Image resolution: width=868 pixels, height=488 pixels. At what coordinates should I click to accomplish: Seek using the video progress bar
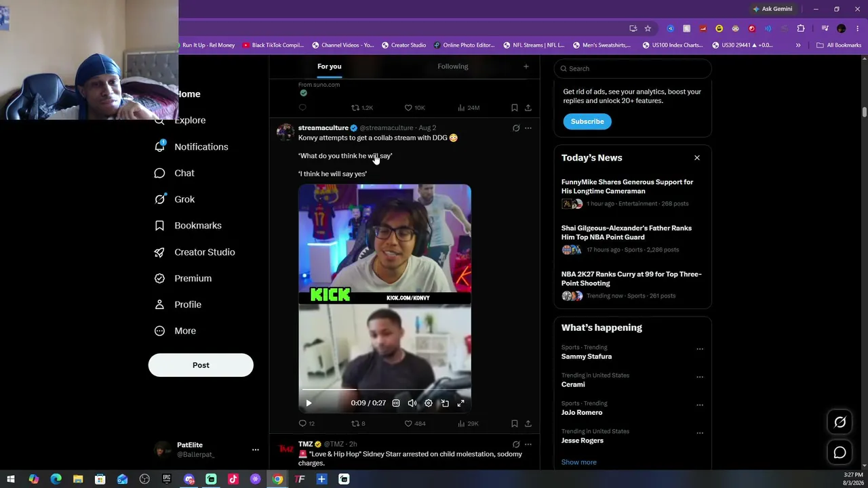pos(384,390)
